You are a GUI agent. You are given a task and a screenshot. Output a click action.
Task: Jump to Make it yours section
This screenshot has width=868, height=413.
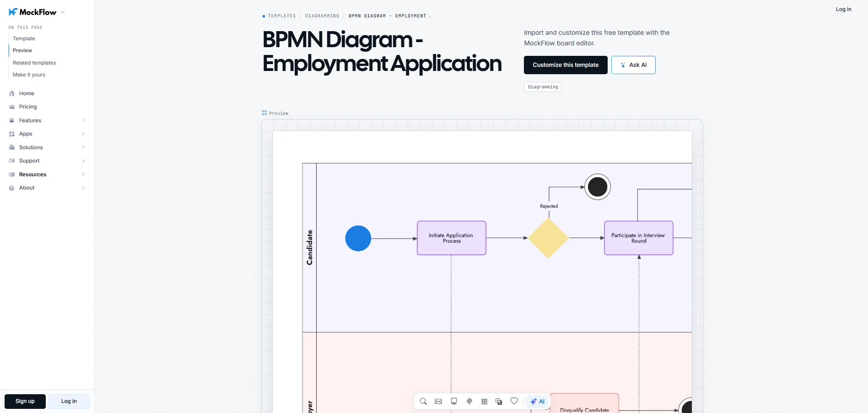coord(29,75)
